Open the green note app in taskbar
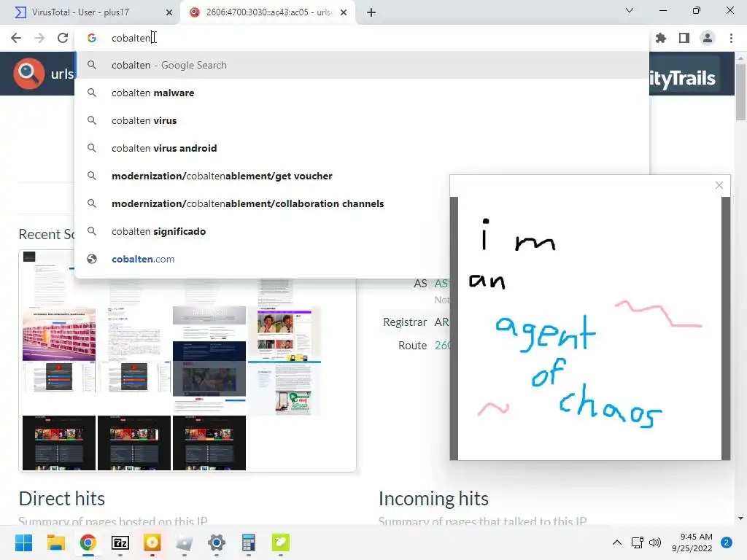This screenshot has width=747, height=560. click(x=281, y=542)
